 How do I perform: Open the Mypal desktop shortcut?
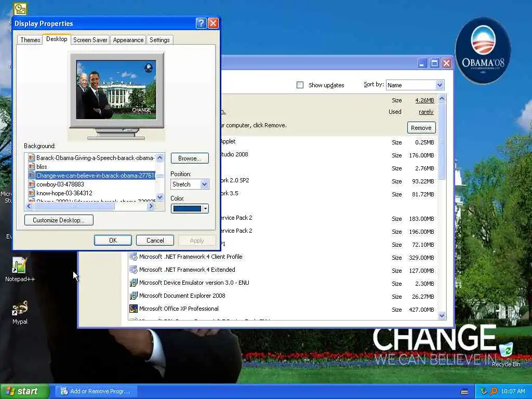coord(20,312)
